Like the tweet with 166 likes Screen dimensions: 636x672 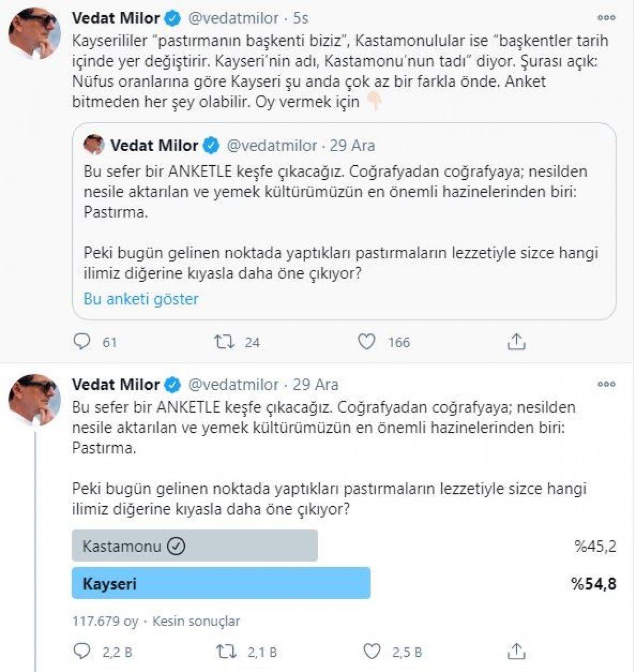coord(368,340)
